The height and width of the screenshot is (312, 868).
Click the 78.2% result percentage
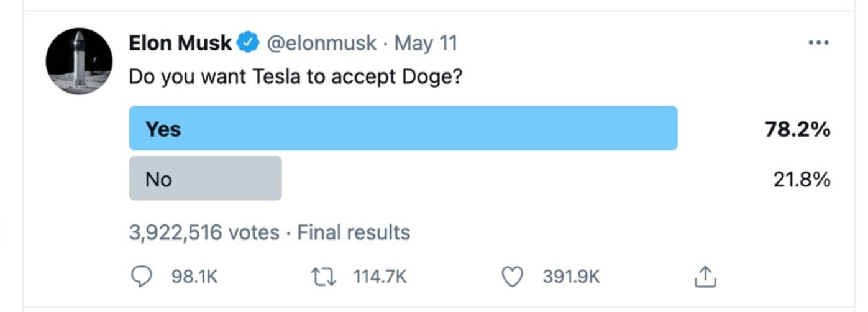797,129
